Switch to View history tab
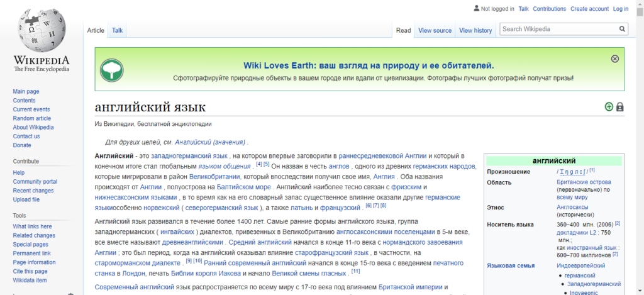 [x=475, y=30]
